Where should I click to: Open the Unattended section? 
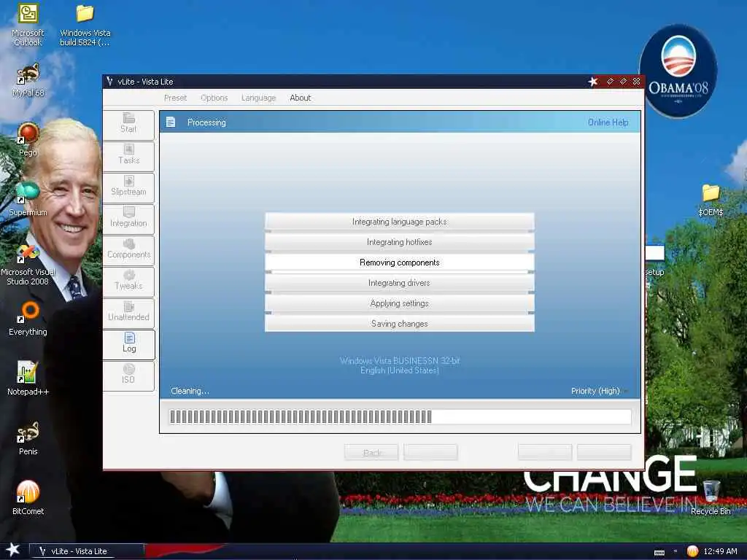[x=128, y=314]
